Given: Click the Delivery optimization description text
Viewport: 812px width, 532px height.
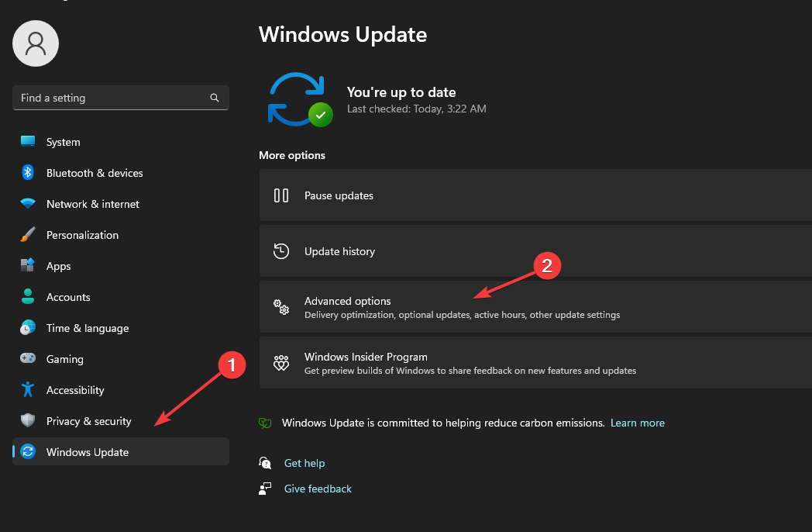Looking at the screenshot, I should pos(462,316).
